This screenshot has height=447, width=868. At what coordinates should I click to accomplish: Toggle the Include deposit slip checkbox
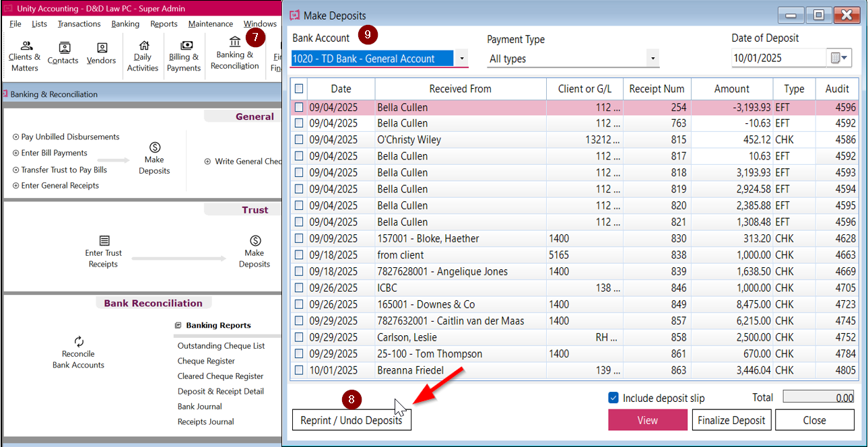(x=613, y=398)
